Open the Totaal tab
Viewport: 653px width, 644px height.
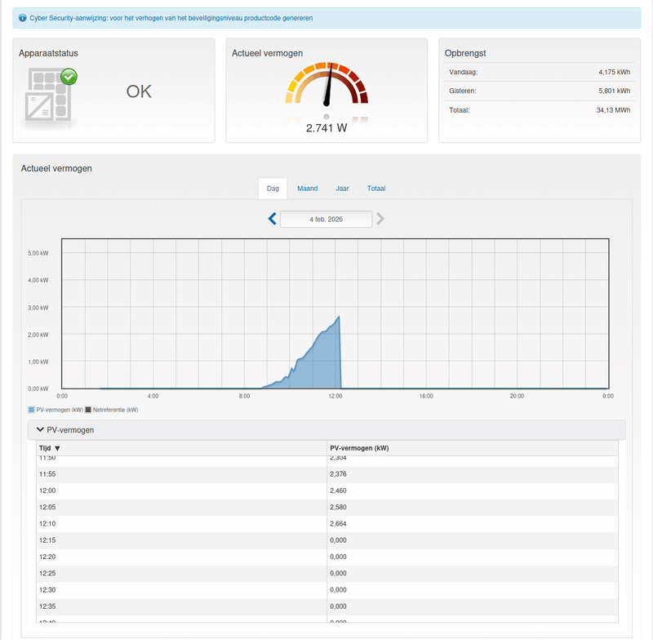tap(376, 189)
